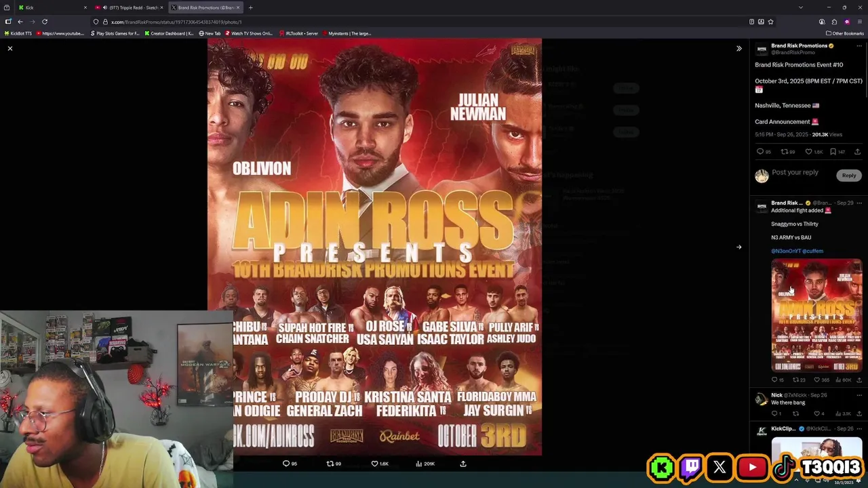Image resolution: width=868 pixels, height=488 pixels.
Task: Reply count icon in the sidebar tweet
Action: point(759,152)
